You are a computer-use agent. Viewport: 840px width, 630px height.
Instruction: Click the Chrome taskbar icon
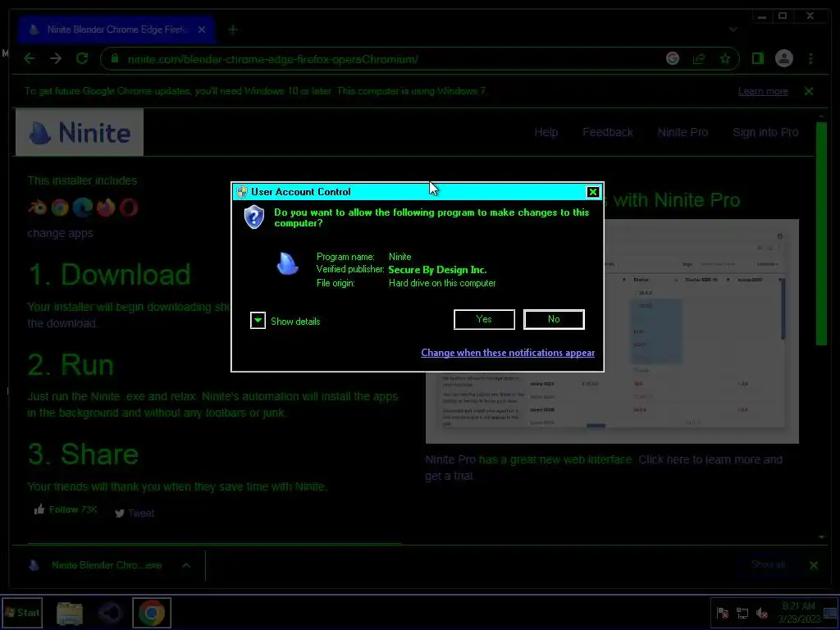click(x=152, y=613)
